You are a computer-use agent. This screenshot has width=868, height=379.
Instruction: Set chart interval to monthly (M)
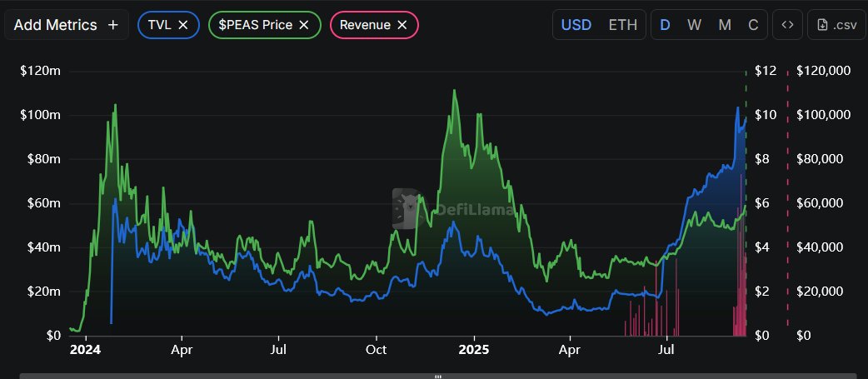725,25
